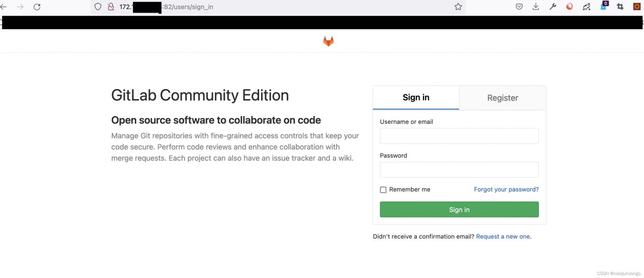Click the Firefox account icon
This screenshot has height=278, width=644.
pyautogui.click(x=570, y=7)
